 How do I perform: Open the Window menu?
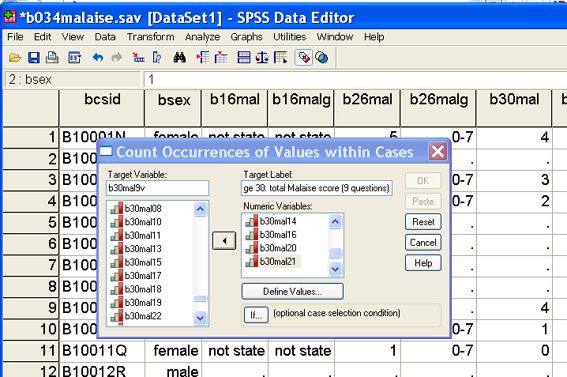click(334, 37)
